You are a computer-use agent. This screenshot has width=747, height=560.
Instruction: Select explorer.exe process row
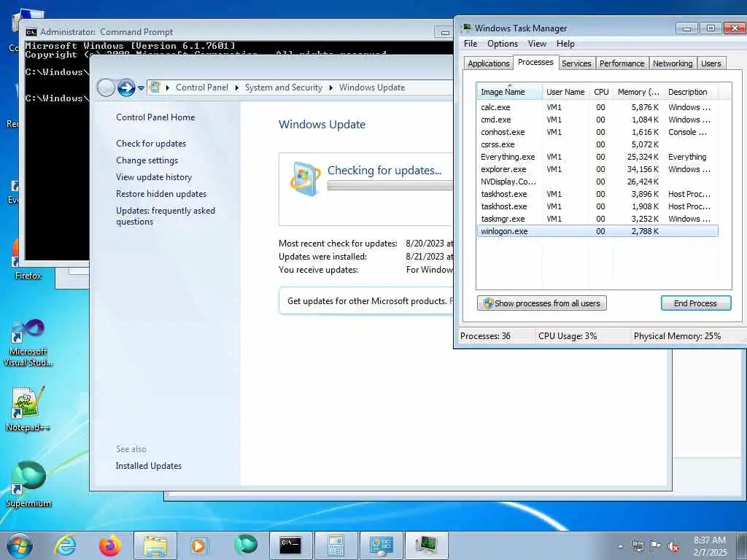click(597, 169)
